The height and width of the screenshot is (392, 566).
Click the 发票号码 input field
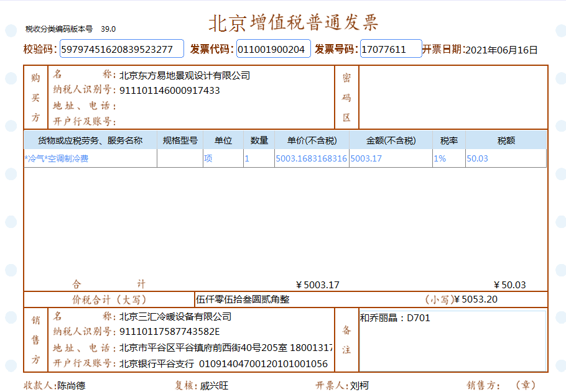click(x=391, y=48)
